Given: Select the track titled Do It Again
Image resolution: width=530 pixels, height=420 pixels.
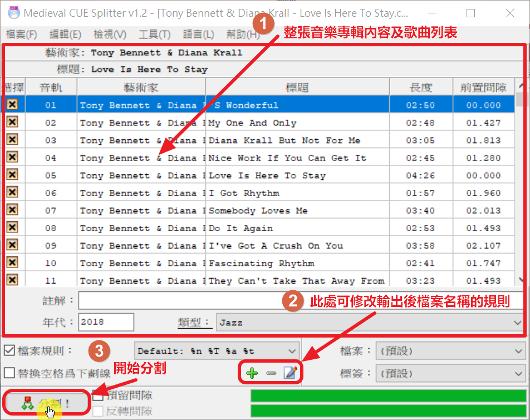Looking at the screenshot, I should coord(297,228).
